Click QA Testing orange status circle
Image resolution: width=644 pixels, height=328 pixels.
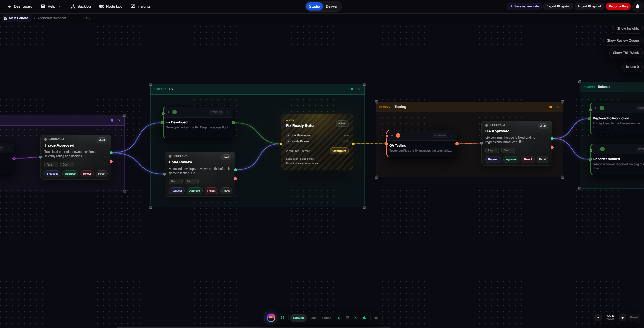coord(398,135)
